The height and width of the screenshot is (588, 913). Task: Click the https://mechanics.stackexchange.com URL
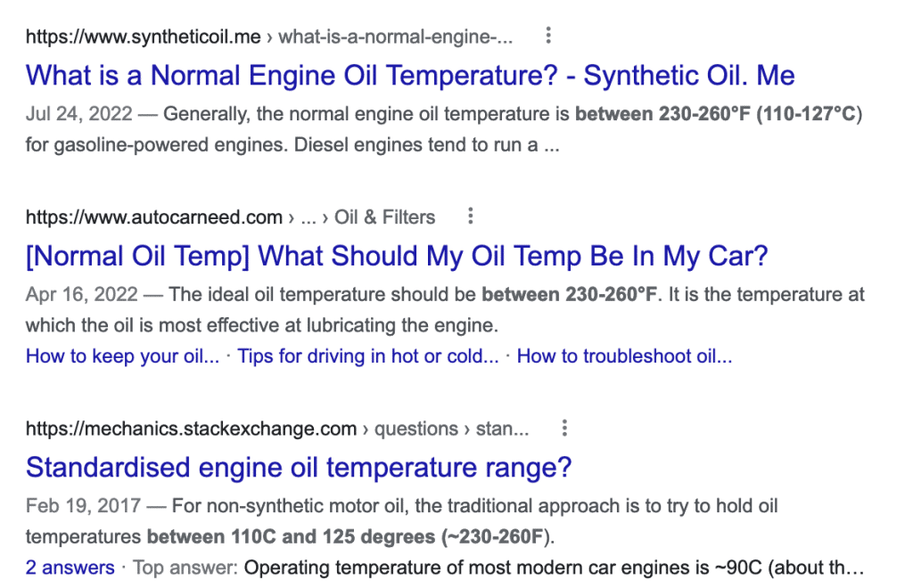tap(191, 429)
